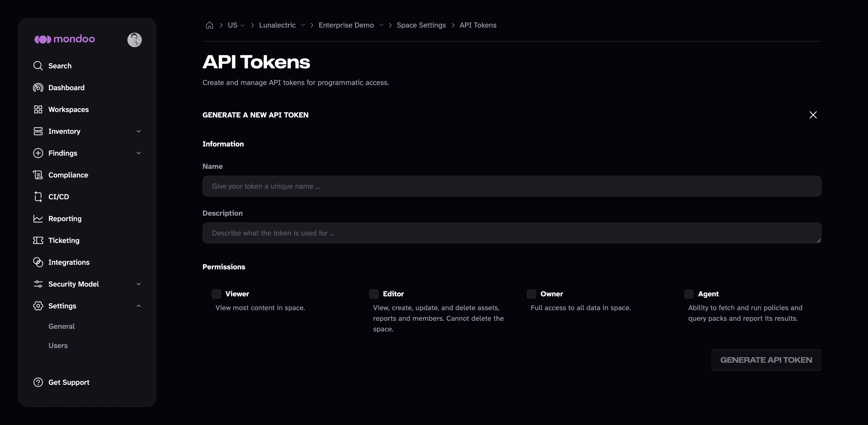Click the Workspaces grid icon

click(38, 109)
